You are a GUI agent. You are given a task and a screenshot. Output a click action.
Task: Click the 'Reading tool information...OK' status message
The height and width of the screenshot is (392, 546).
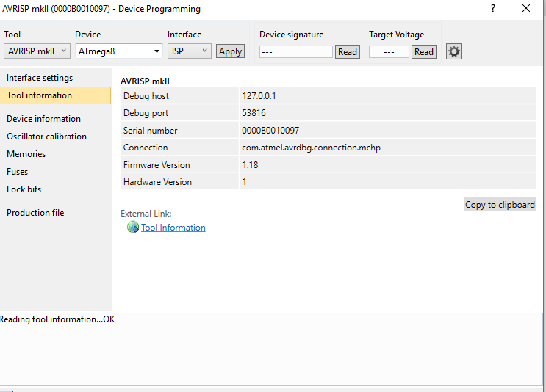(x=57, y=319)
